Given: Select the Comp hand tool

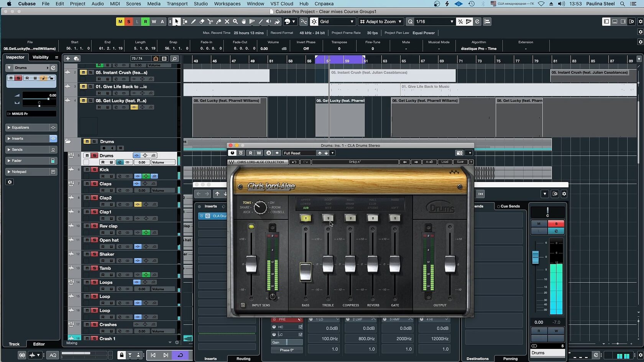Looking at the screenshot, I should point(244,22).
